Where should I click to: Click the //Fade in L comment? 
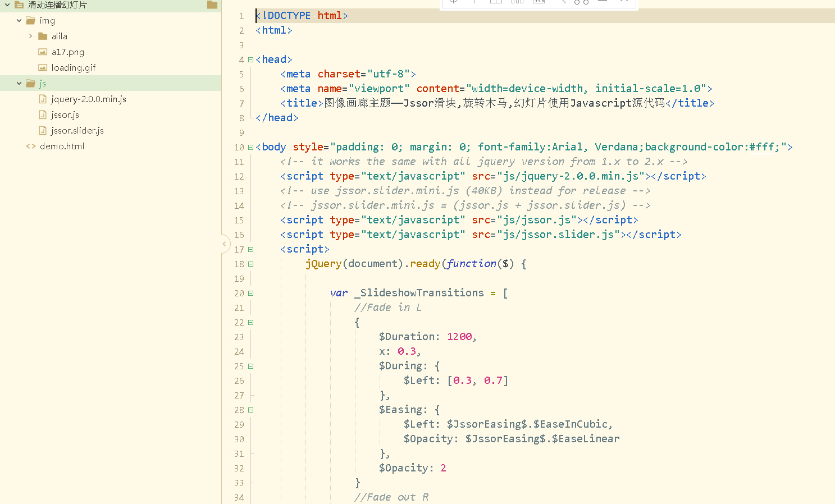coord(388,308)
